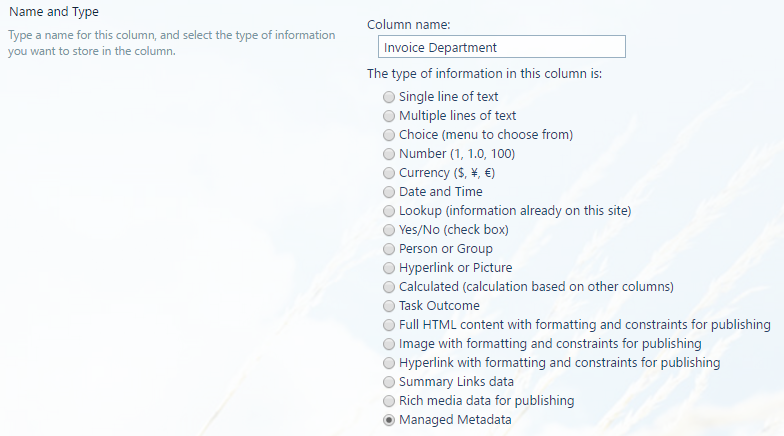Pick the Summary Links data option
This screenshot has height=436, width=784.
point(389,382)
